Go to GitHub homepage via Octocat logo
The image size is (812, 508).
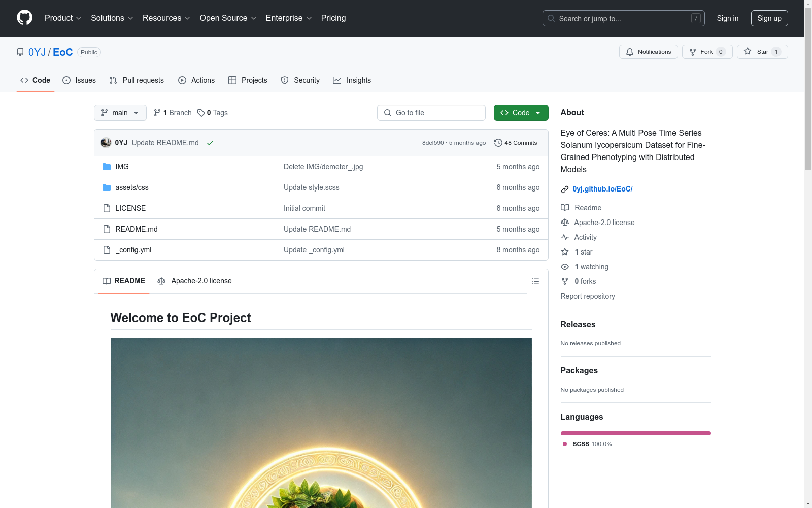(x=24, y=18)
